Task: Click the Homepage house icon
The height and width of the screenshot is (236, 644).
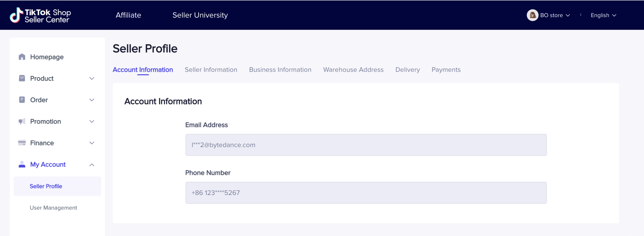Action: pyautogui.click(x=22, y=57)
